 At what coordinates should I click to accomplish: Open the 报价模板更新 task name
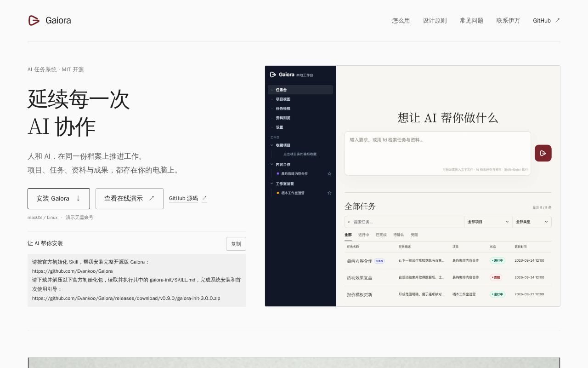[360, 294]
